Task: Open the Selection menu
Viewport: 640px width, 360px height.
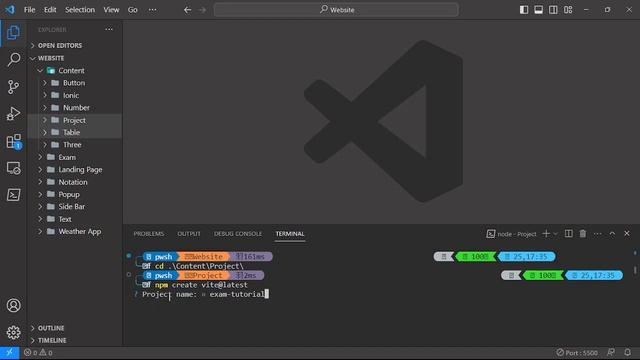Action: (80, 10)
